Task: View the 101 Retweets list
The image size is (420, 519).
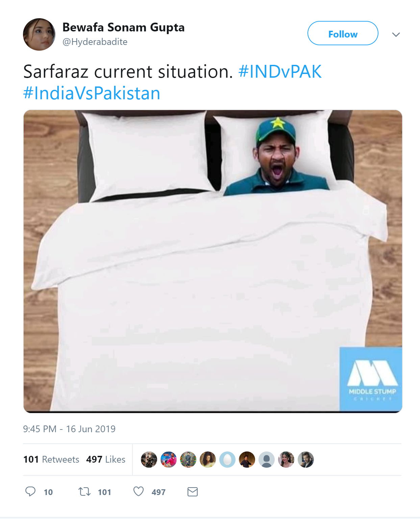Action: tap(51, 460)
